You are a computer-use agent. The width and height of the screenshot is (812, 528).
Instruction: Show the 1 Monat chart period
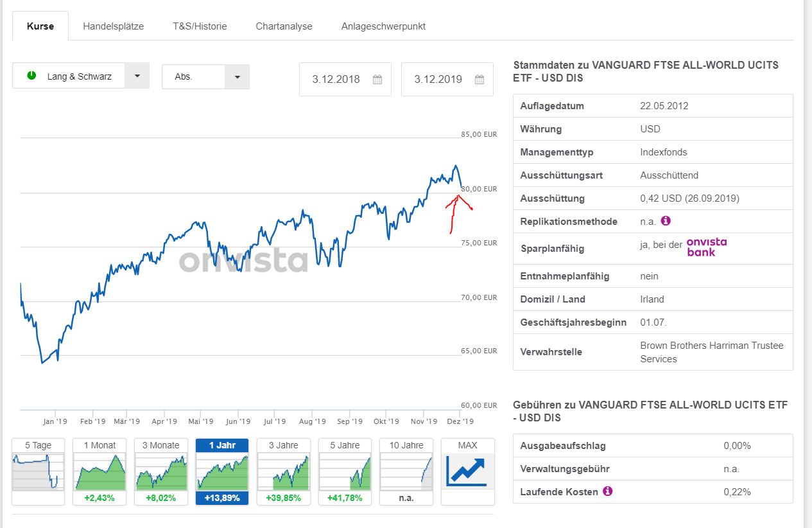[x=99, y=471]
